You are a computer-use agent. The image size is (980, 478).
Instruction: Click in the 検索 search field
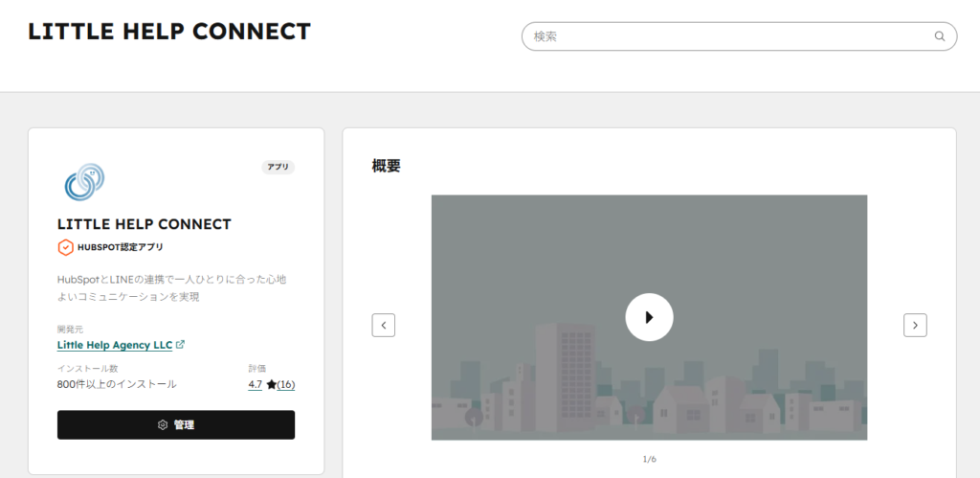[739, 36]
